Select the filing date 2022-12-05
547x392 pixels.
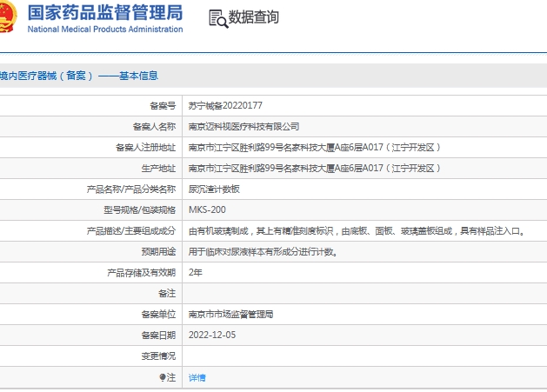[212, 335]
